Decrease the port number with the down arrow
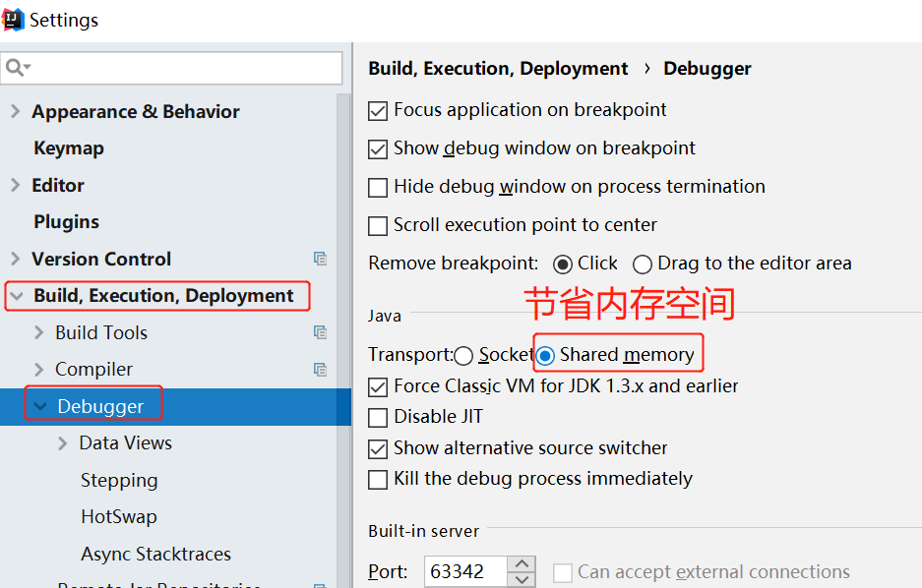Screen dimensions: 922x588 [522, 579]
